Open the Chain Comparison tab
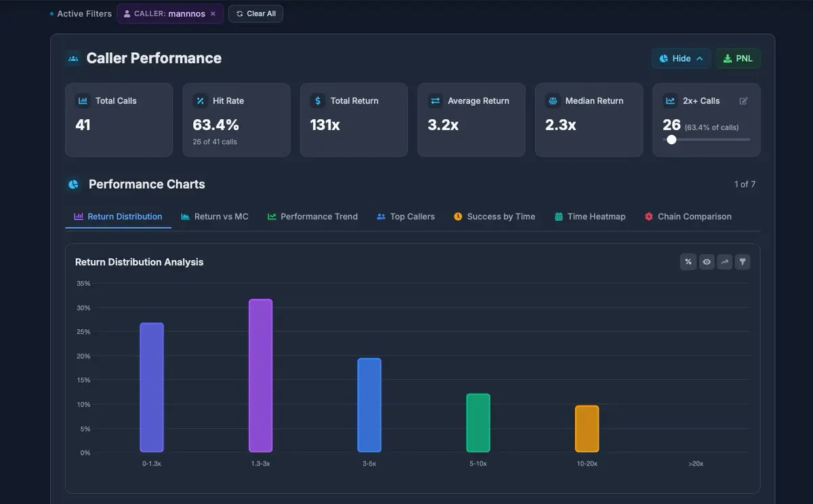The width and height of the screenshot is (813, 504). pyautogui.click(x=688, y=217)
